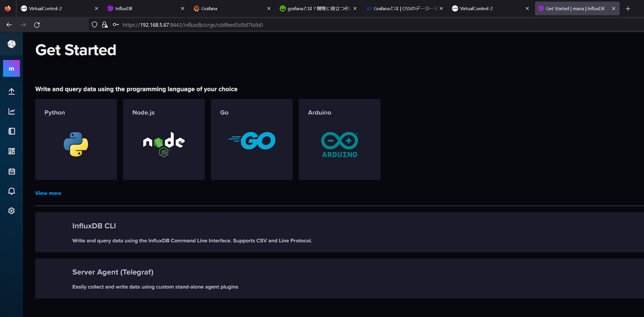
Task: Close the 'grafanaとは？' tab
Action: (355, 8)
